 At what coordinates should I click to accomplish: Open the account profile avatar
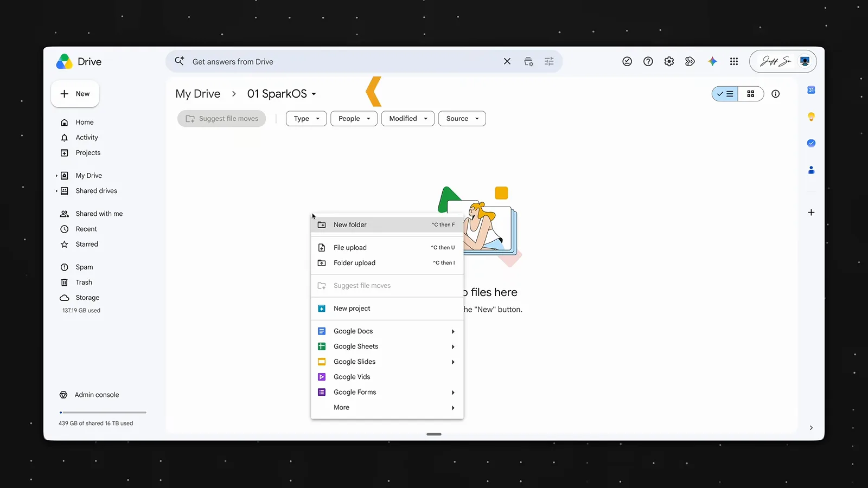tap(805, 62)
